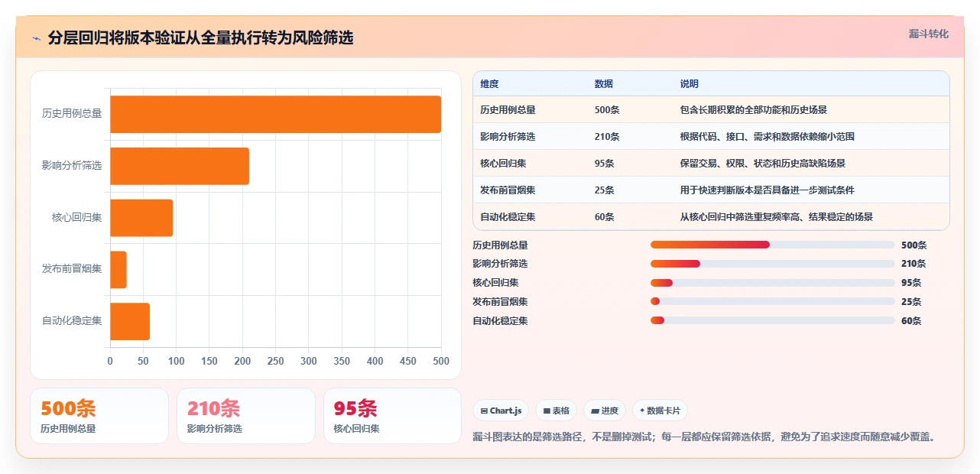
Task: Click the 表格 chip
Action: tap(556, 411)
